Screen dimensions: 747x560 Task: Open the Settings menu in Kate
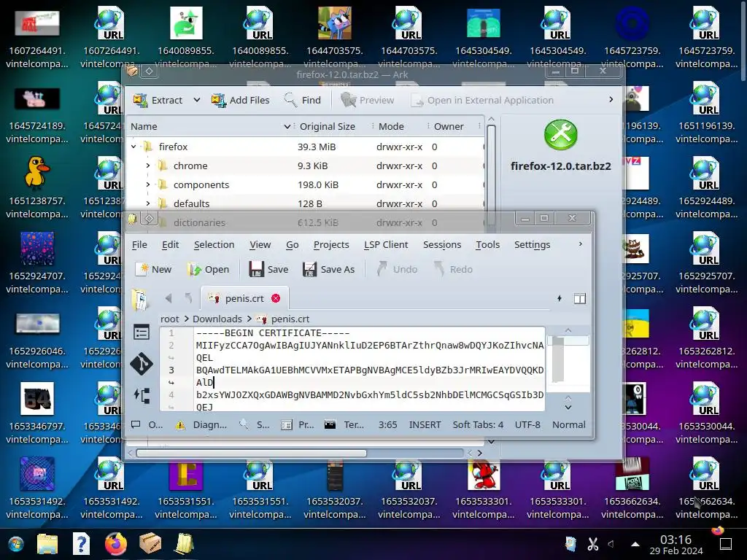point(532,245)
